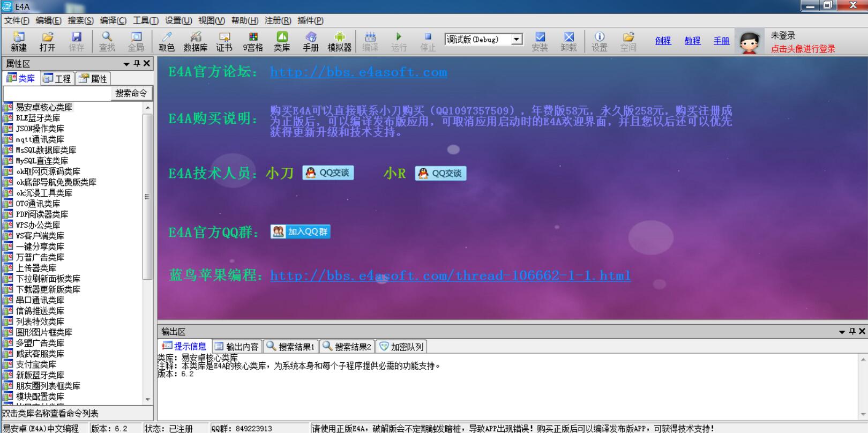Close the 属性区 panel

(147, 63)
